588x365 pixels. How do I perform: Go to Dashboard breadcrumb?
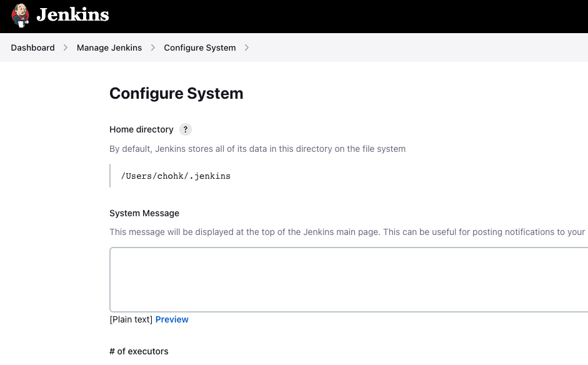32,47
